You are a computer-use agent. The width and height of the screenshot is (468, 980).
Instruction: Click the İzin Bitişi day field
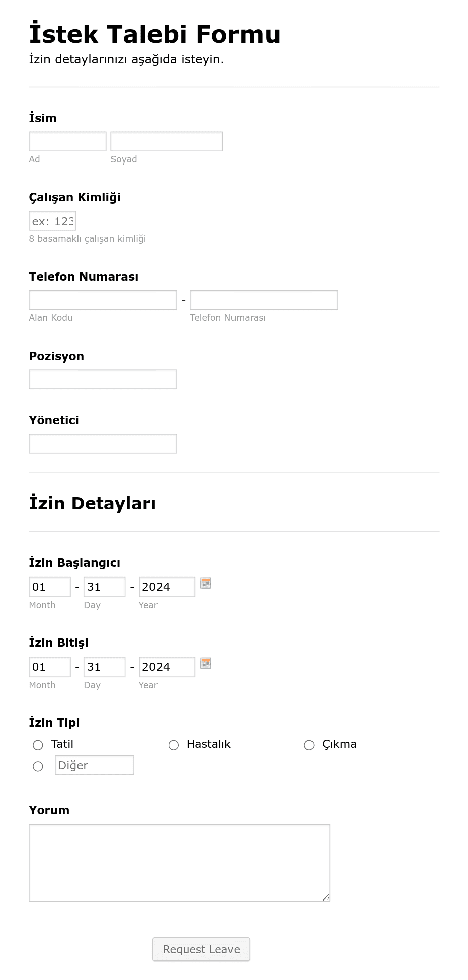click(105, 667)
